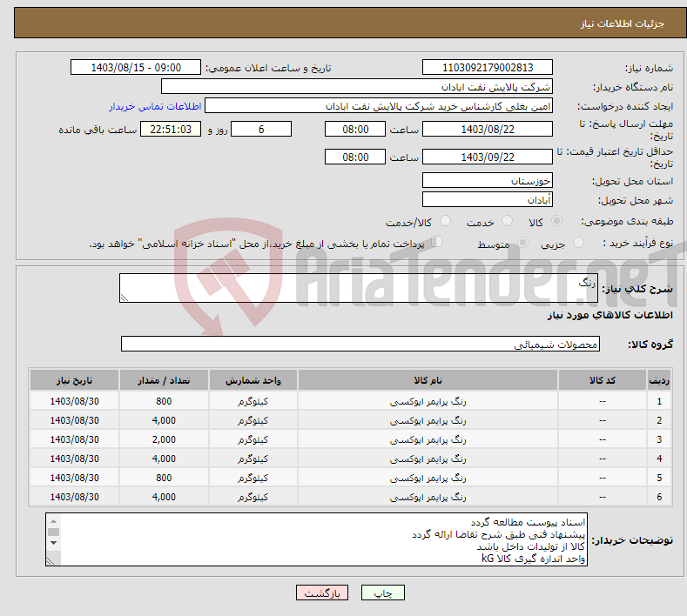
Task: Click the buyer notes scrollbar down arrow
Action: coord(53,543)
